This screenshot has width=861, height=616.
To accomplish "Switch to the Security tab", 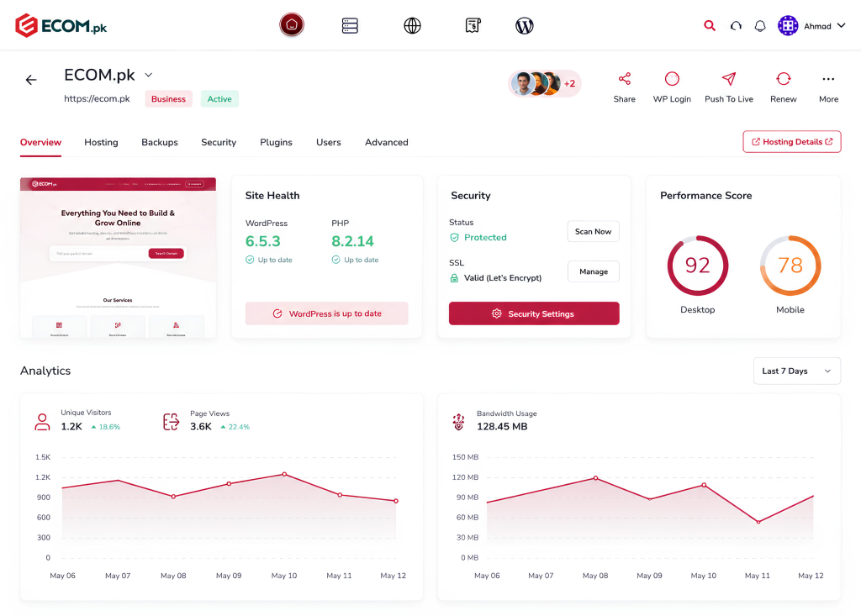I will click(x=219, y=142).
